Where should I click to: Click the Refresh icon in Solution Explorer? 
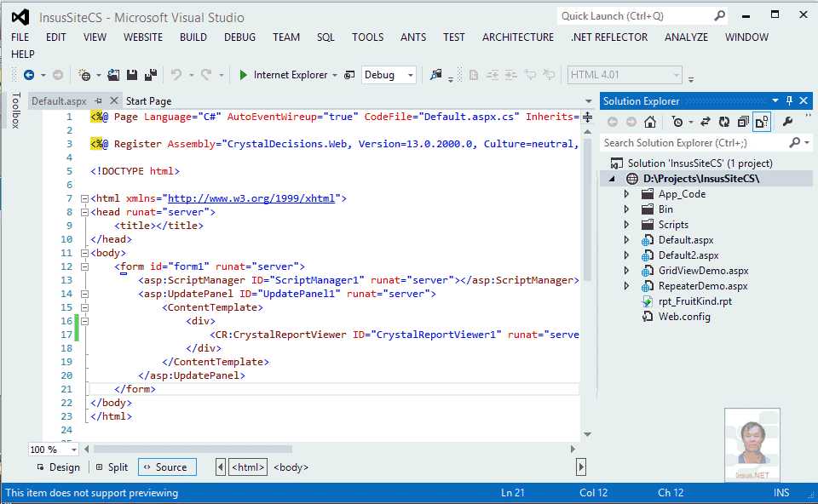click(723, 122)
